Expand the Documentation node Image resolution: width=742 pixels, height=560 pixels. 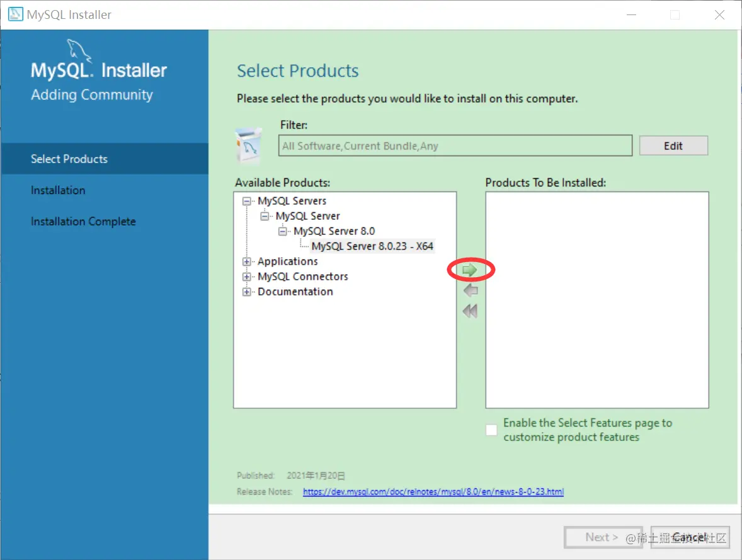[246, 292]
